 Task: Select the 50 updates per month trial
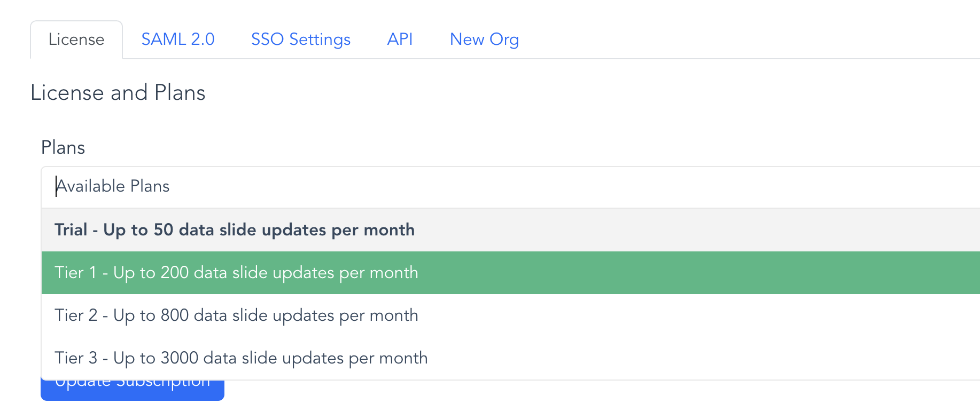(510, 230)
